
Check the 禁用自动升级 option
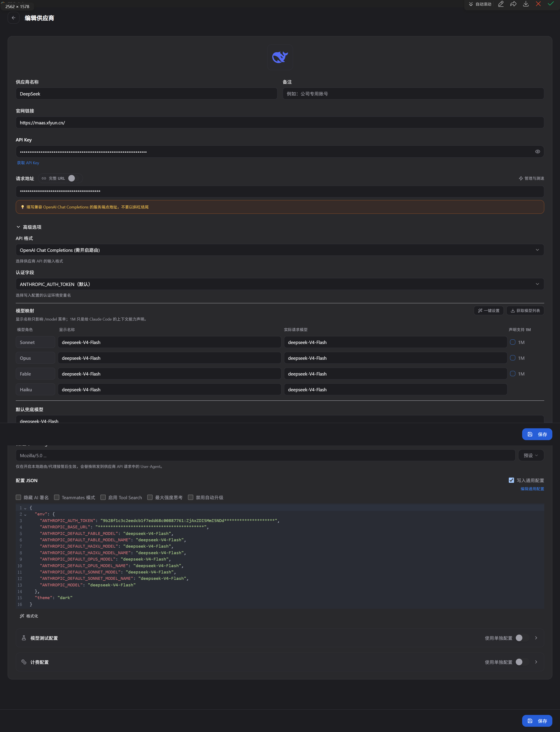[191, 497]
